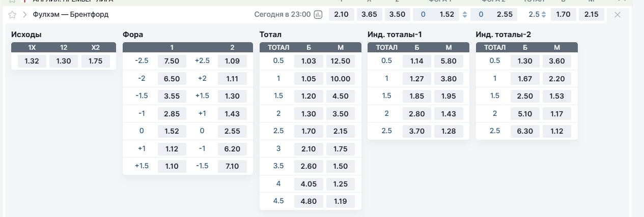Change total 2.5 value with stepper arrows
Viewport: 644px width, 217px height.
point(544,15)
